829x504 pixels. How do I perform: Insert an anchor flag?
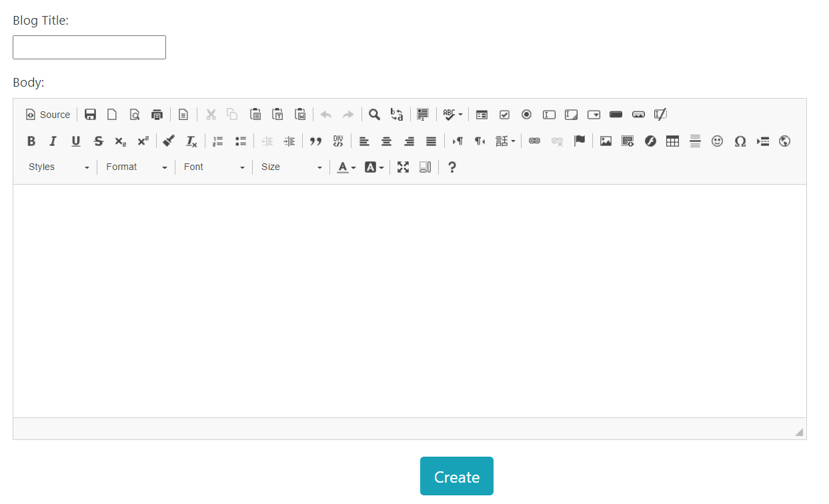click(580, 141)
